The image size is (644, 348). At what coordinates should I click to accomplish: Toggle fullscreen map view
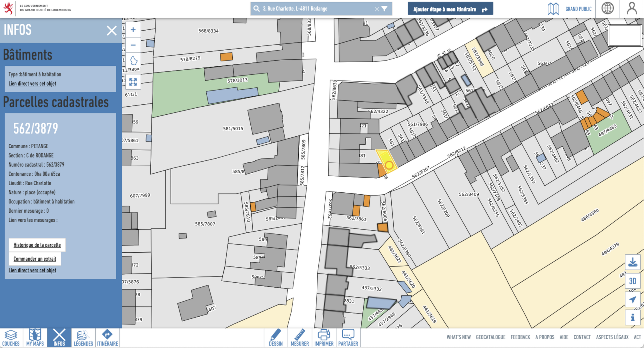click(133, 82)
